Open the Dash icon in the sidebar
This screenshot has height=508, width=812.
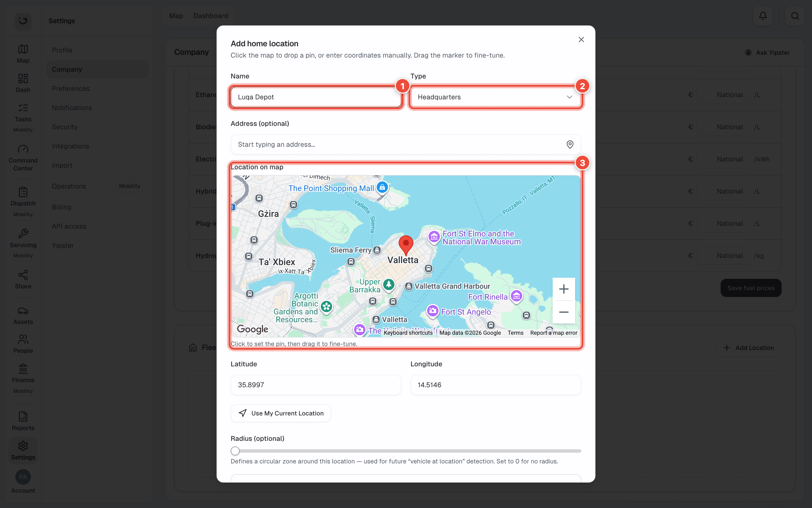click(23, 83)
